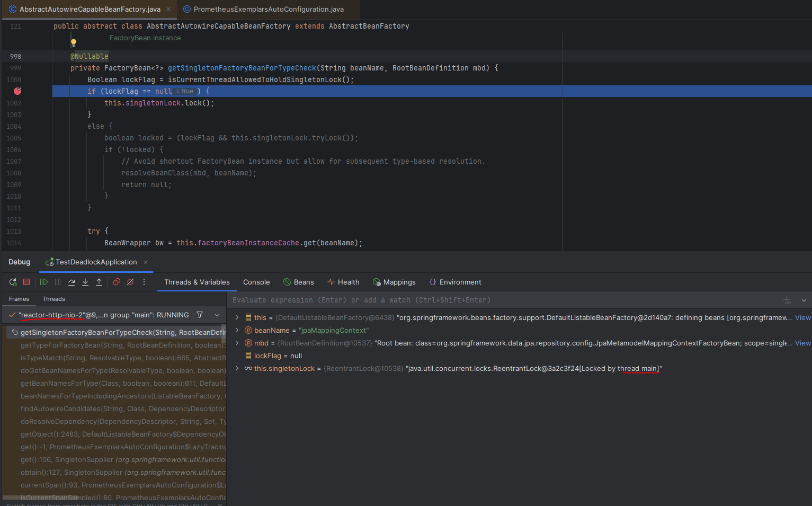Image resolution: width=812 pixels, height=506 pixels.
Task: Select the getBeanNamesForType stack frame
Action: pyautogui.click(x=117, y=384)
